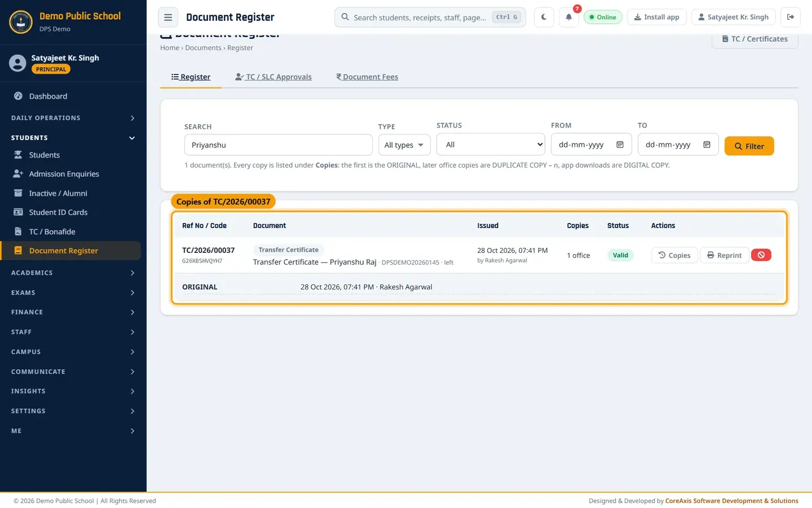Click the global search box
The height and width of the screenshot is (508, 812).
430,17
